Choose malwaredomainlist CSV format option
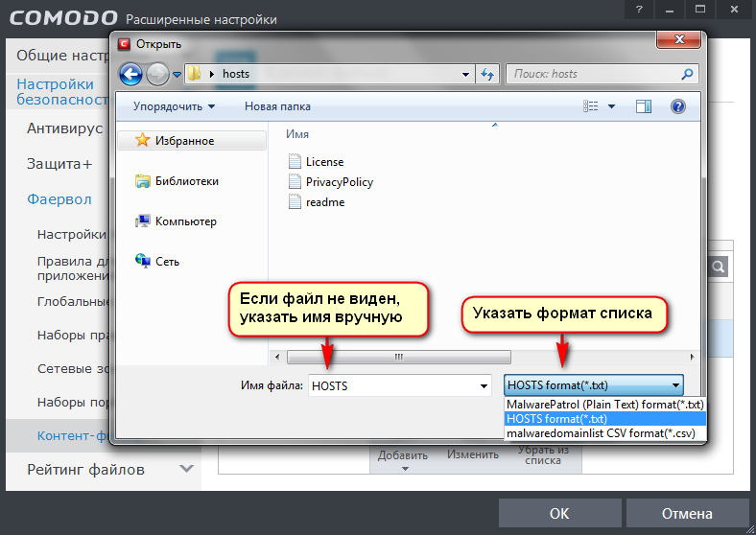Viewport: 756px width, 535px height. pos(605,433)
